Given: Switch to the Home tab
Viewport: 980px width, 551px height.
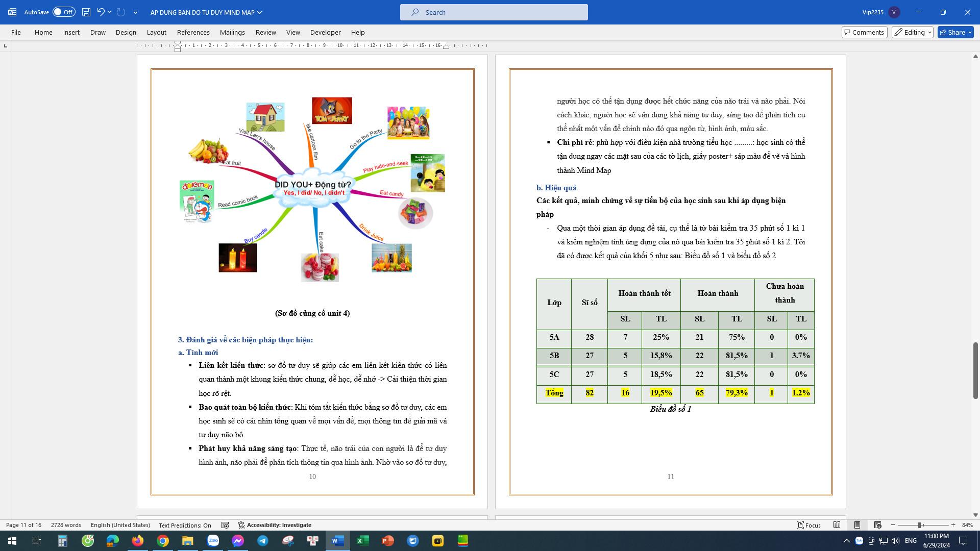Looking at the screenshot, I should point(43,32).
